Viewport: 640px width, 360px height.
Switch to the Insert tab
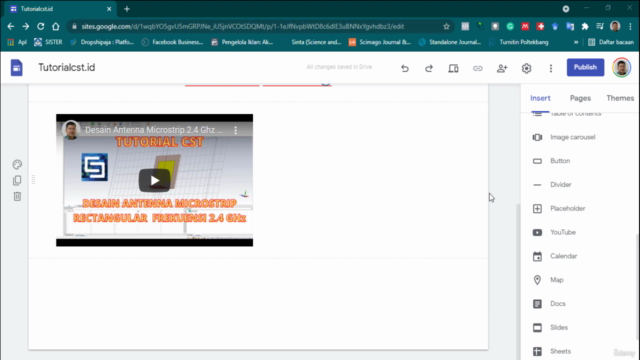pos(540,98)
